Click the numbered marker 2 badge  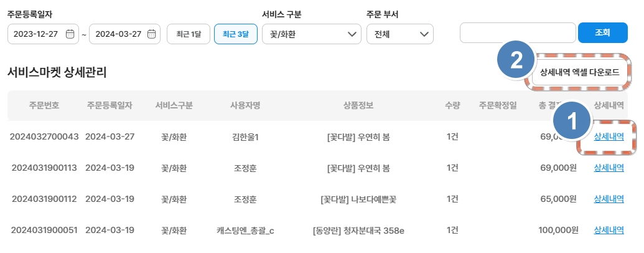pyautogui.click(x=516, y=60)
